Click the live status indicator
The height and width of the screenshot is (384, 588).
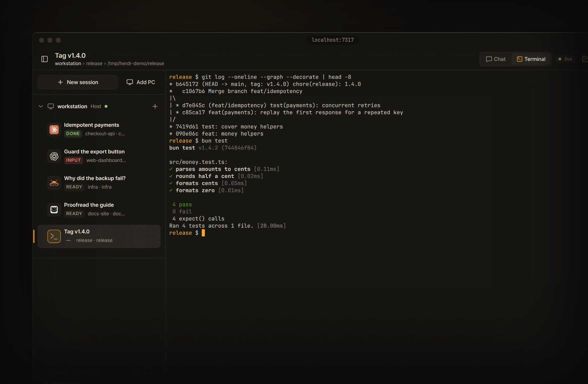coord(565,59)
